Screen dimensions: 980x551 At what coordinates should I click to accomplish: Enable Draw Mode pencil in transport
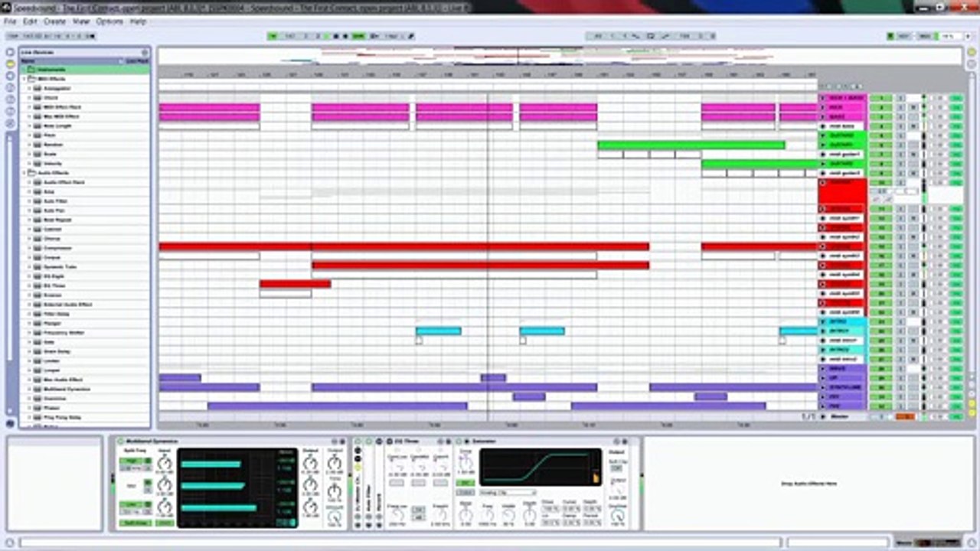coord(411,36)
